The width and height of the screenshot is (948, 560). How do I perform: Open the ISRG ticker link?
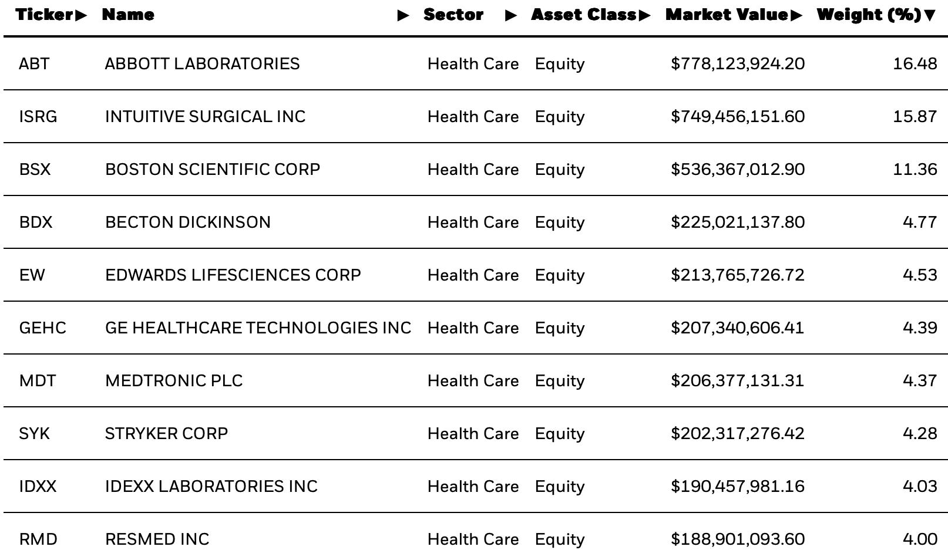click(x=38, y=116)
